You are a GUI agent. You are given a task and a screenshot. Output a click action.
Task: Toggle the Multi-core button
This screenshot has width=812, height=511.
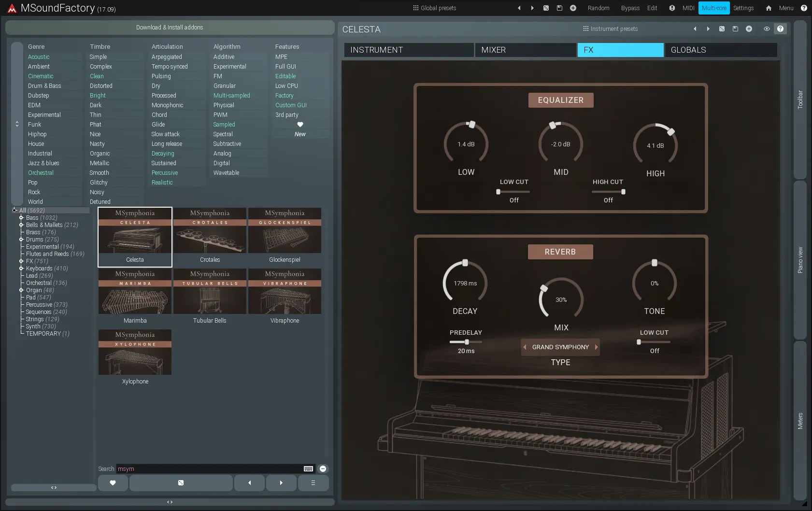[714, 8]
